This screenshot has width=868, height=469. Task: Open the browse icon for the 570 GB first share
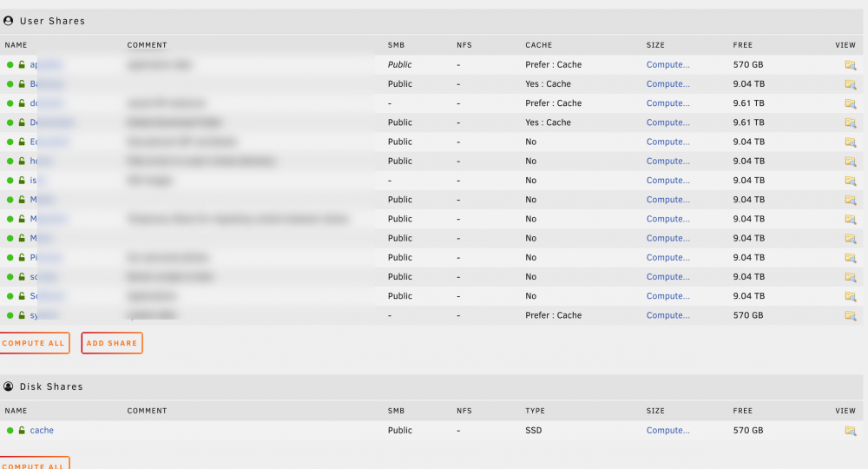[x=851, y=65]
